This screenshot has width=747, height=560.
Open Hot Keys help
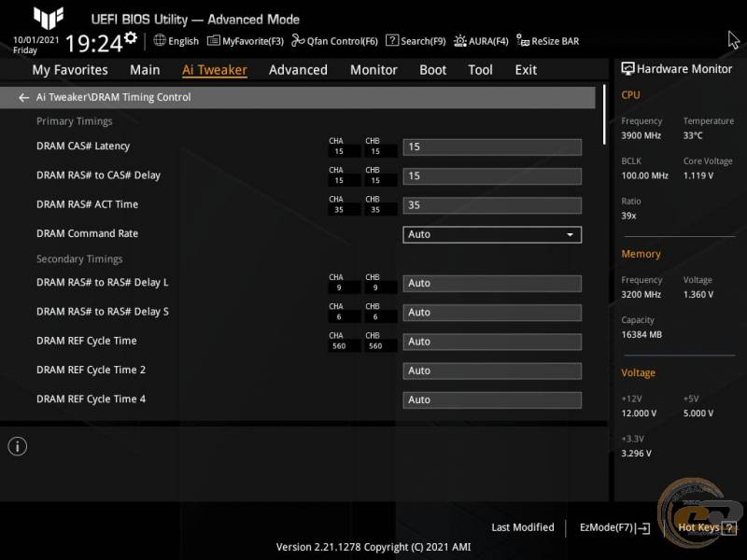707,527
